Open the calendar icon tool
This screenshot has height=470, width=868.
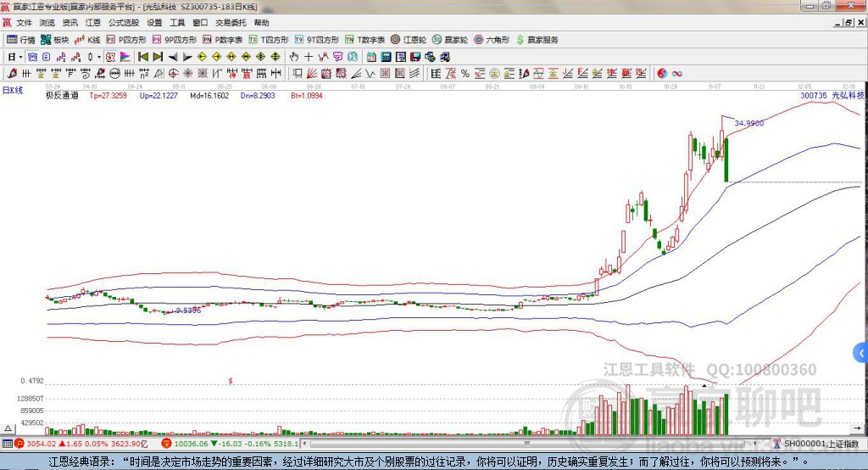click(x=371, y=57)
